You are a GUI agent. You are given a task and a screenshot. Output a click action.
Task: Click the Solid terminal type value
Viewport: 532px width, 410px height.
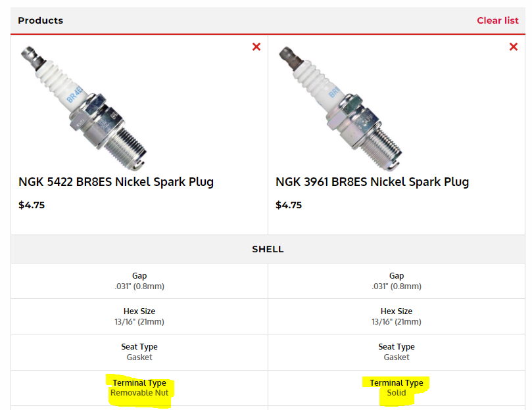(x=397, y=393)
